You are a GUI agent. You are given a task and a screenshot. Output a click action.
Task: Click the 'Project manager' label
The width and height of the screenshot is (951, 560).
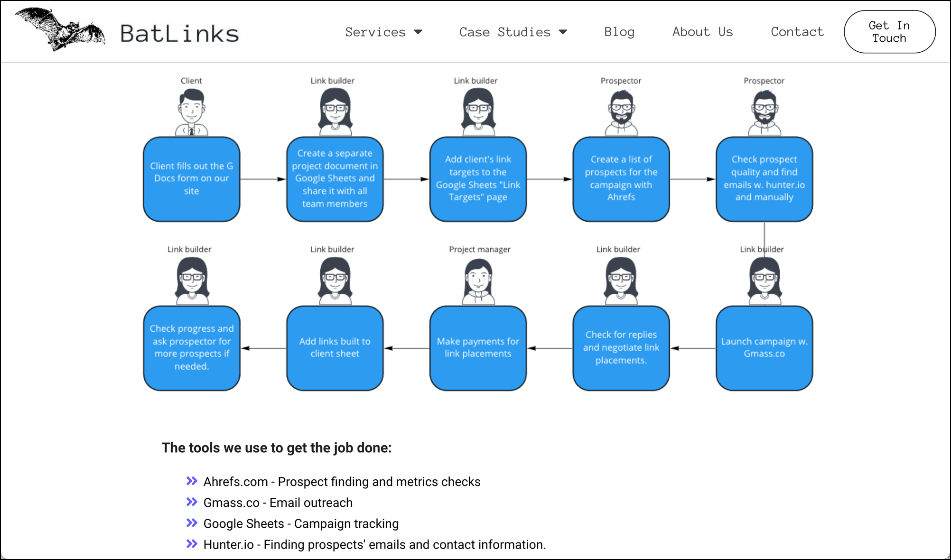480,249
